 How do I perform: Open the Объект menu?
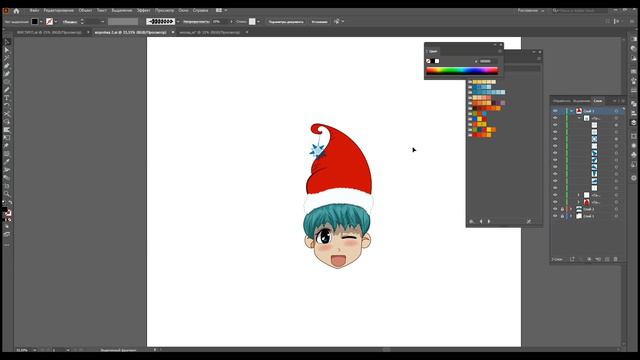(85, 10)
